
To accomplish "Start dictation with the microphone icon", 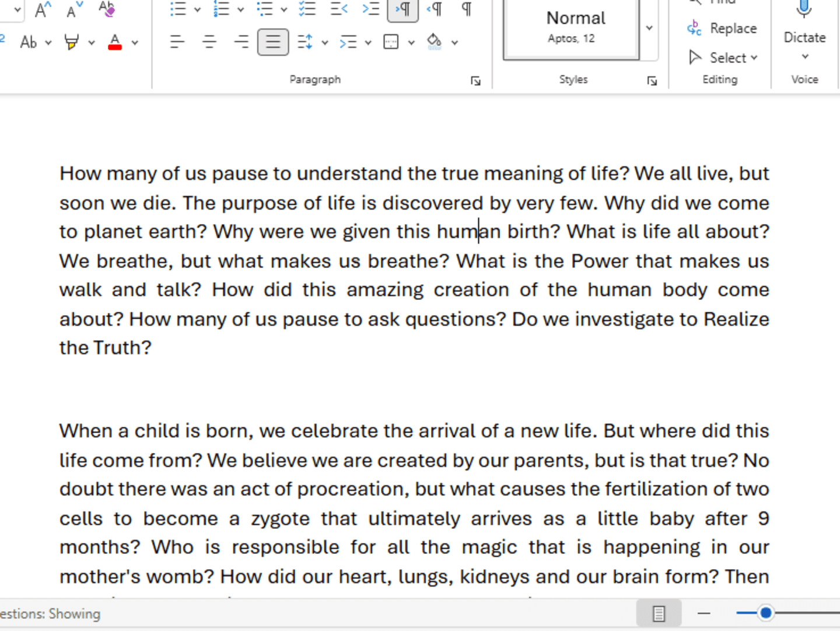I will (x=804, y=9).
